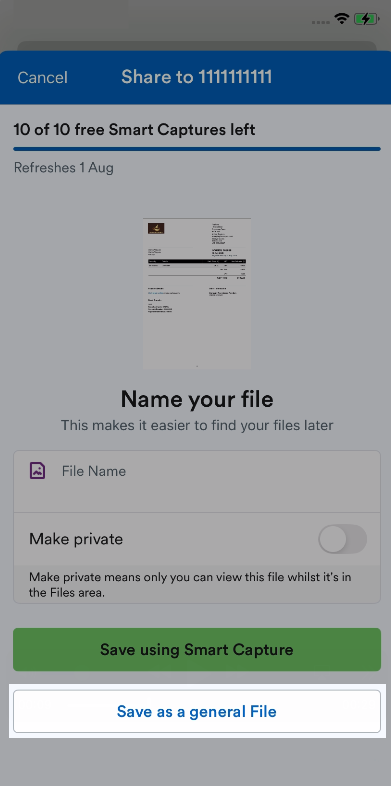Screen dimensions: 391x786
Task: Open the invoice document thumbnail preview
Action: click(x=197, y=293)
